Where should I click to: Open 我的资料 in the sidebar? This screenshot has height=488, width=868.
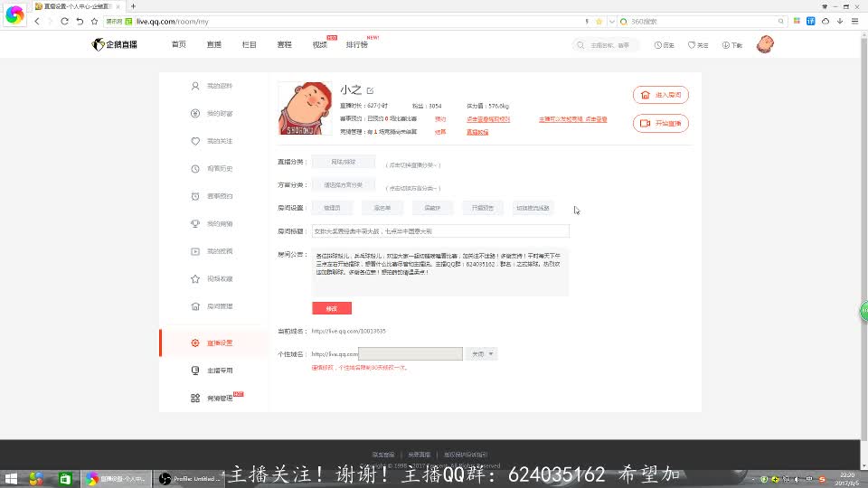[x=218, y=87]
